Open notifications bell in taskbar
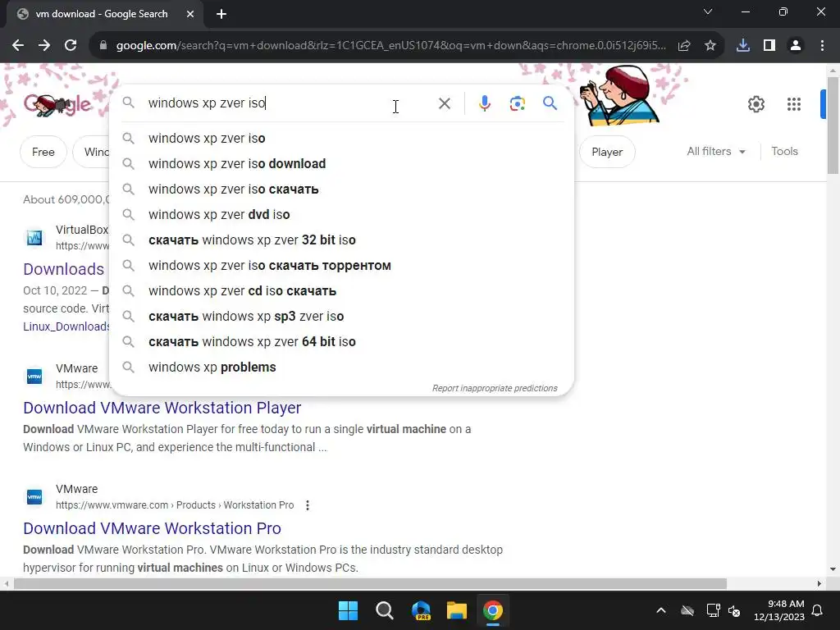The height and width of the screenshot is (630, 840). click(818, 610)
